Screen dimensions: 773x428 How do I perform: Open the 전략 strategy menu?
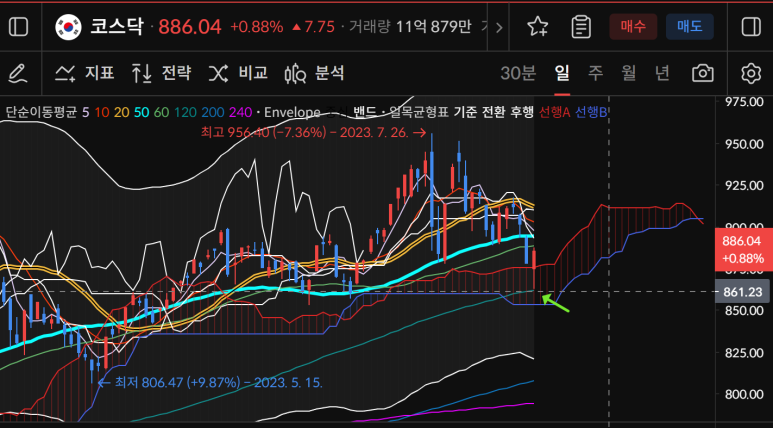tap(161, 73)
